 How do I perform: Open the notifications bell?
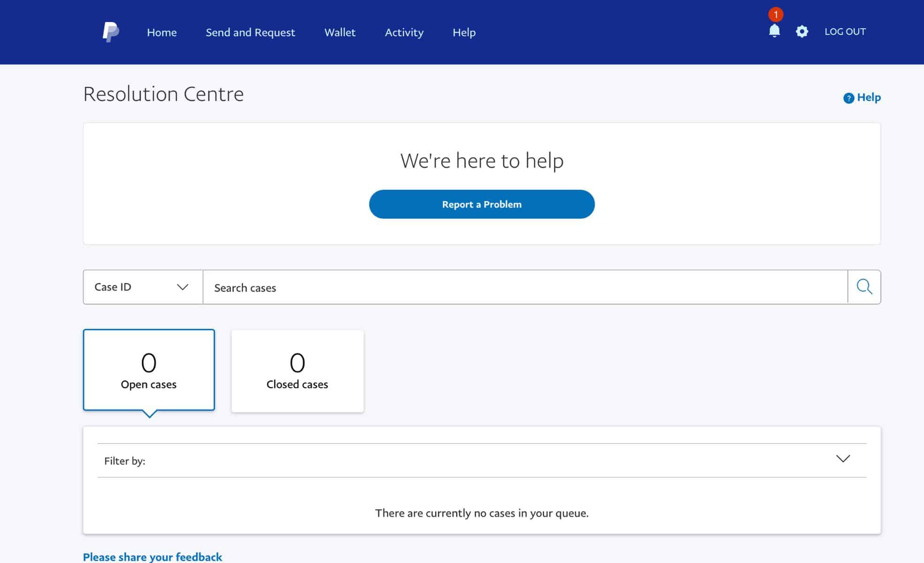tap(774, 32)
